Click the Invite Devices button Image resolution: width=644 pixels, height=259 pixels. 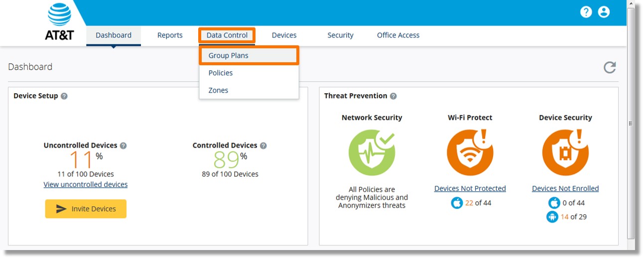(x=86, y=209)
